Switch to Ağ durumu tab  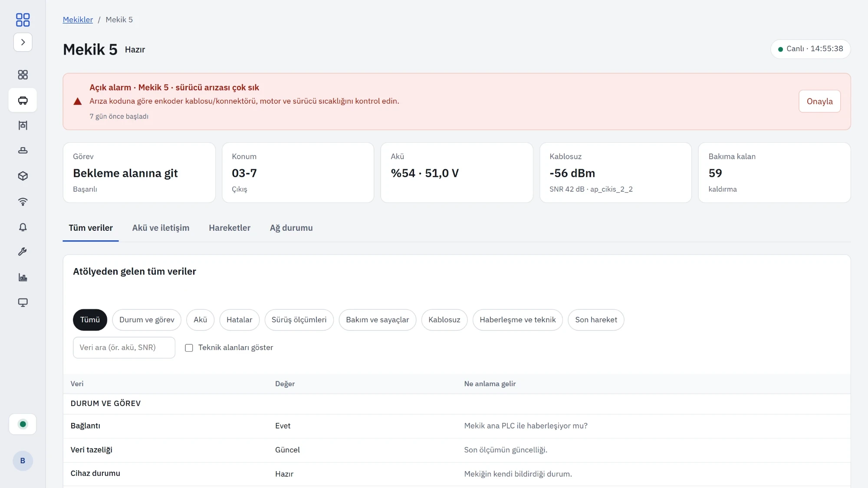[x=291, y=228]
